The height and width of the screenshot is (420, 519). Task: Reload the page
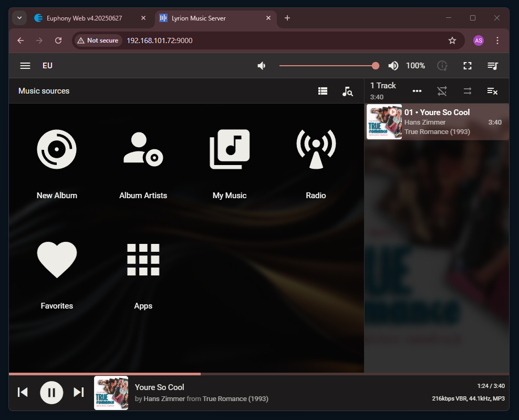(x=58, y=40)
